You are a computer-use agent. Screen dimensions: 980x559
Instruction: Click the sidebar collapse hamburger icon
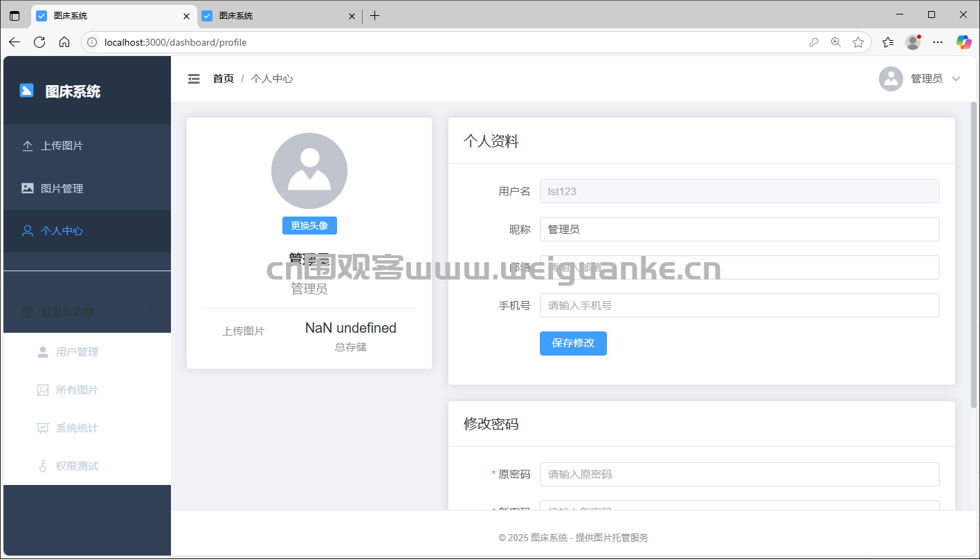(194, 79)
